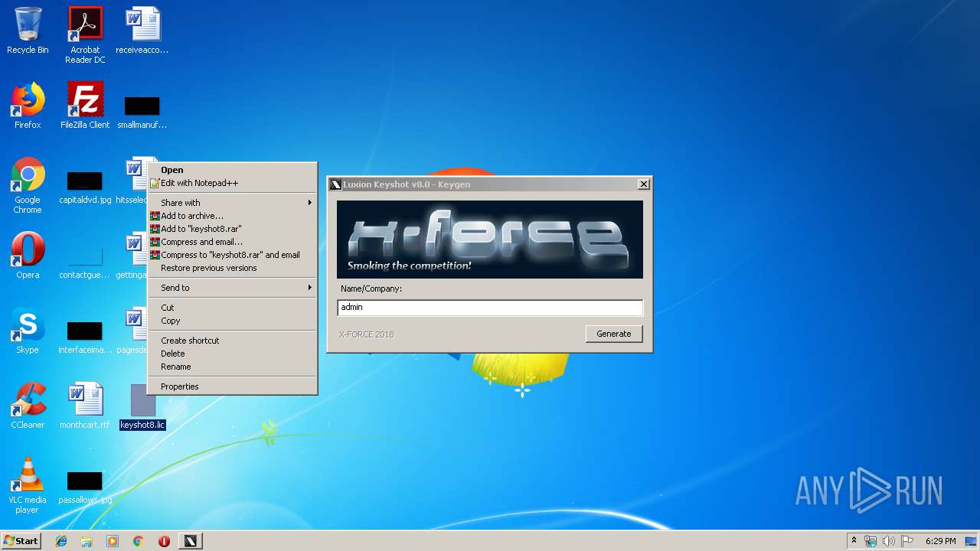The image size is (980, 551).
Task: Launch Acrobat Reader DC shortcut
Action: coord(85,34)
